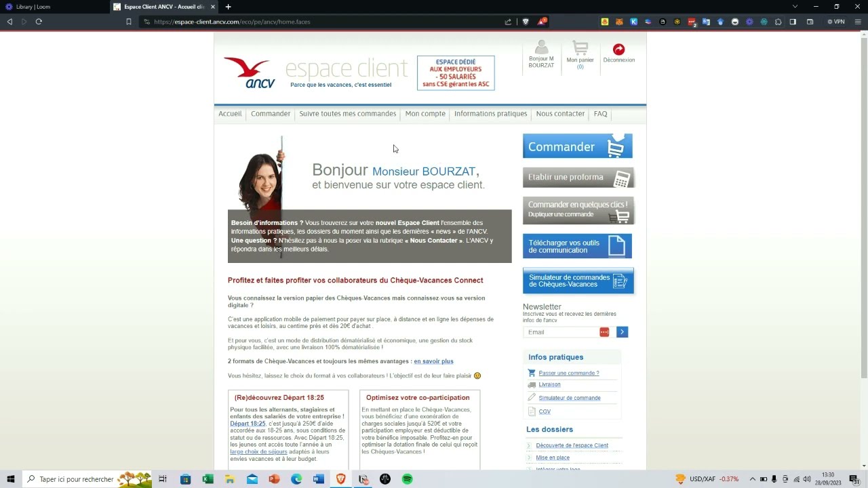Screen dimensions: 868x488
Task: Open Spotify from the taskbar
Action: (408, 479)
